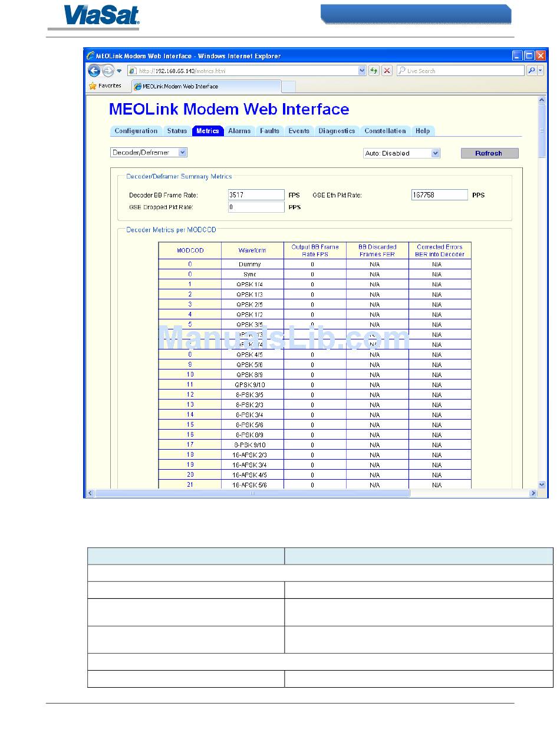Screen dimensions: 560x739
Task: Open the Recent Pages arrow beside Forward
Action: click(119, 71)
